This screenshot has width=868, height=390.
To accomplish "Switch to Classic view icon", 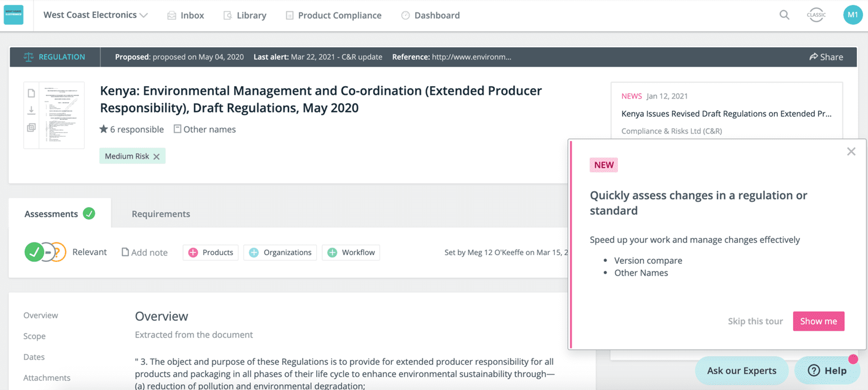I will pyautogui.click(x=816, y=15).
